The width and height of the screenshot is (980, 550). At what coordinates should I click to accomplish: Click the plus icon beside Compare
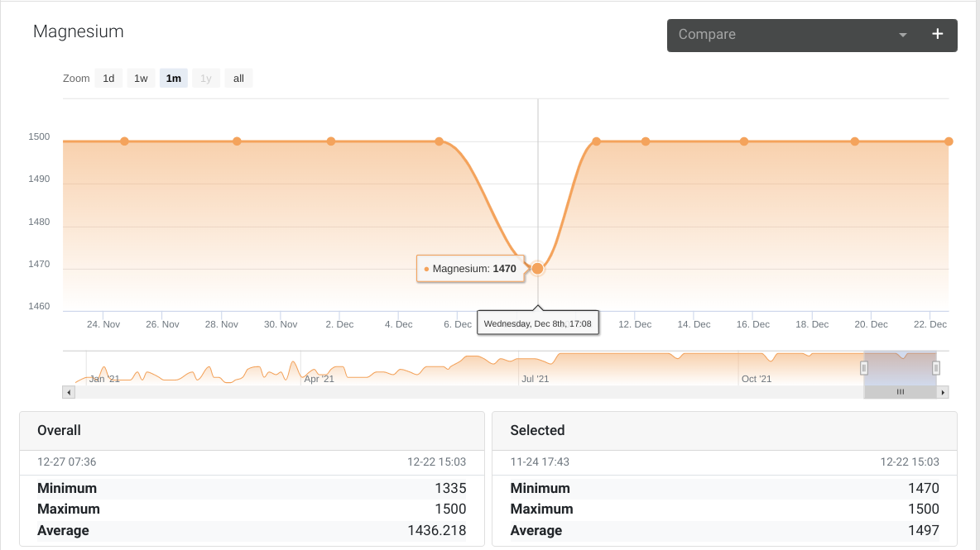[x=937, y=35]
